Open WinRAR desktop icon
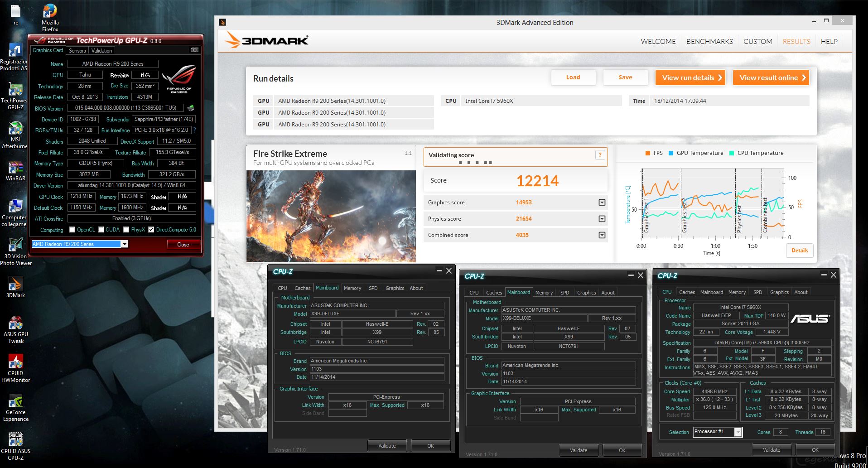868x468 pixels. (15, 171)
